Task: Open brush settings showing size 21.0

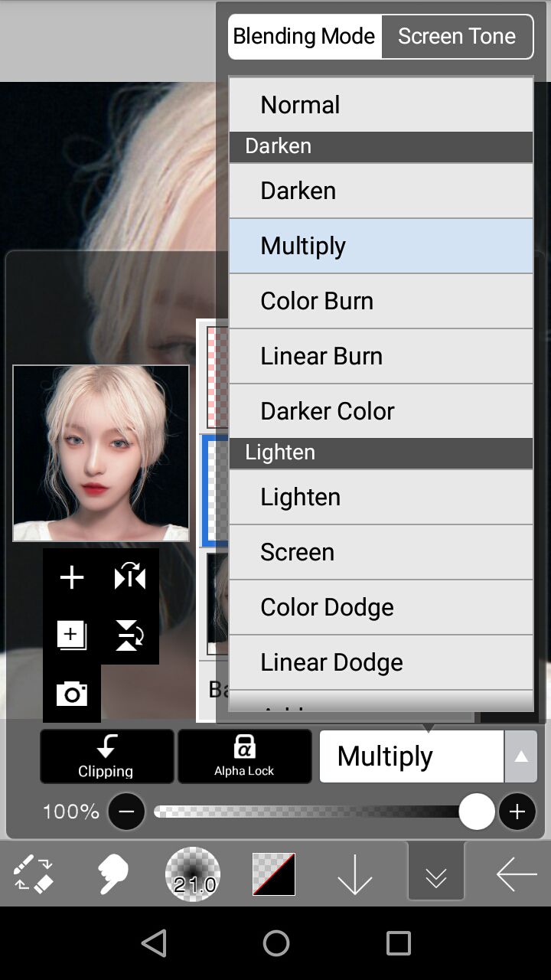Action: click(193, 874)
